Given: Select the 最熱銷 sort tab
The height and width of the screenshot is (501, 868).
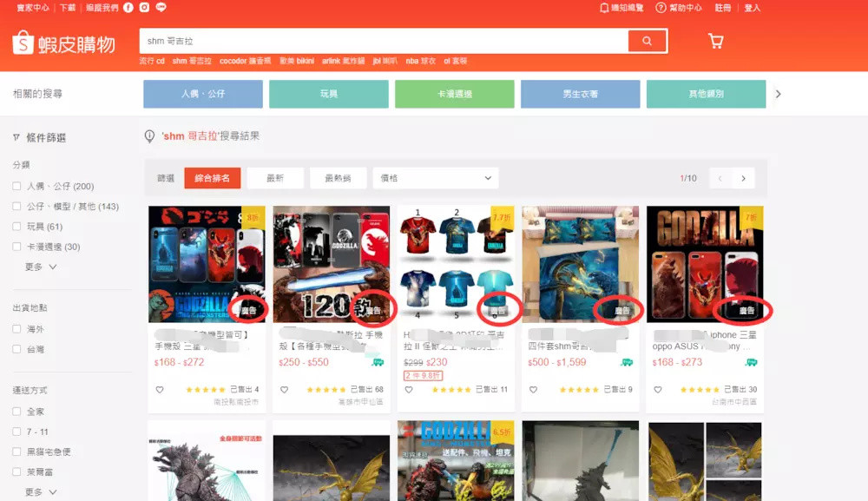Looking at the screenshot, I should pos(338,178).
